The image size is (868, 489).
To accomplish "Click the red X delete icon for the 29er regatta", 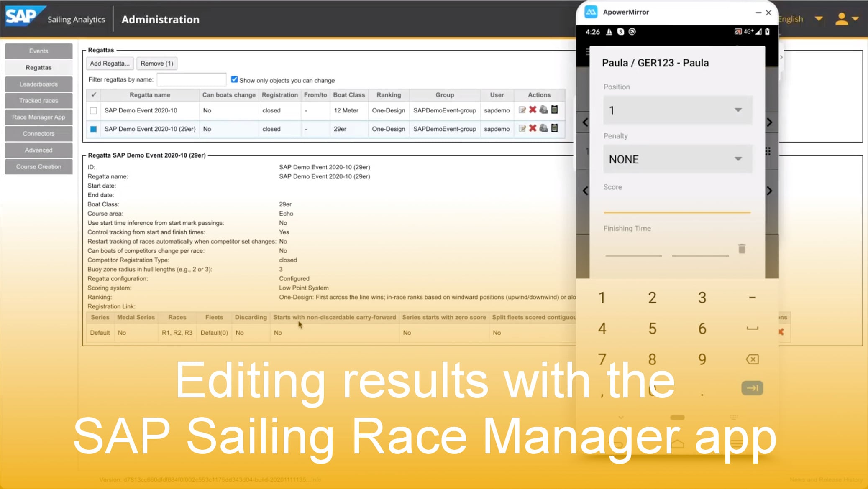I will [x=533, y=129].
